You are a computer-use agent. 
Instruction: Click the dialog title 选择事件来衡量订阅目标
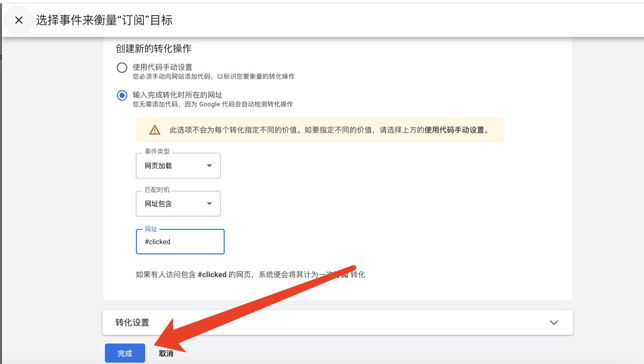point(104,20)
